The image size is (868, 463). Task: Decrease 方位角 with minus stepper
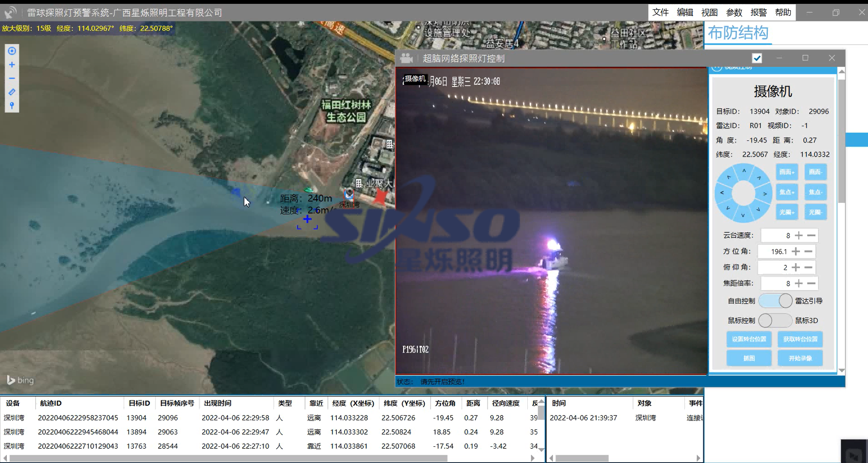809,252
